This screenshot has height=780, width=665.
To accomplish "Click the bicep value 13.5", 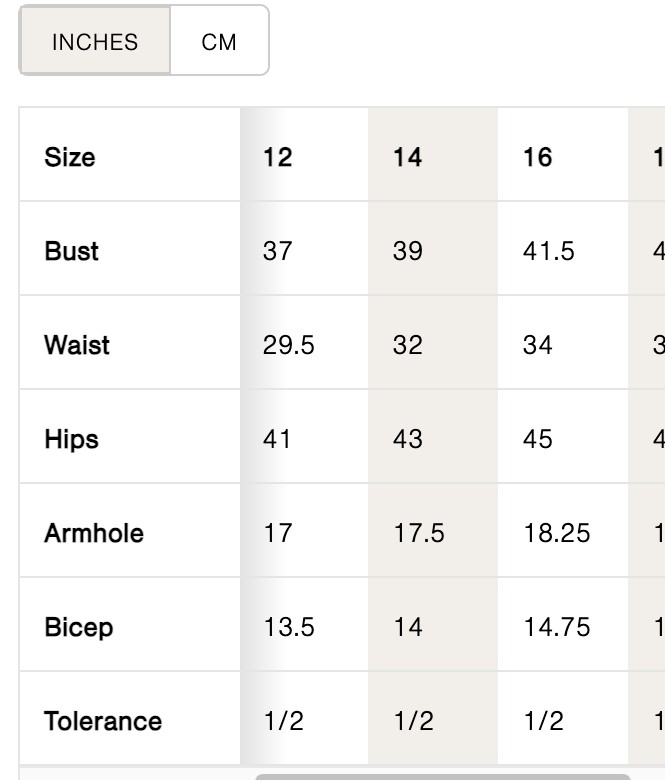I will coord(288,627).
